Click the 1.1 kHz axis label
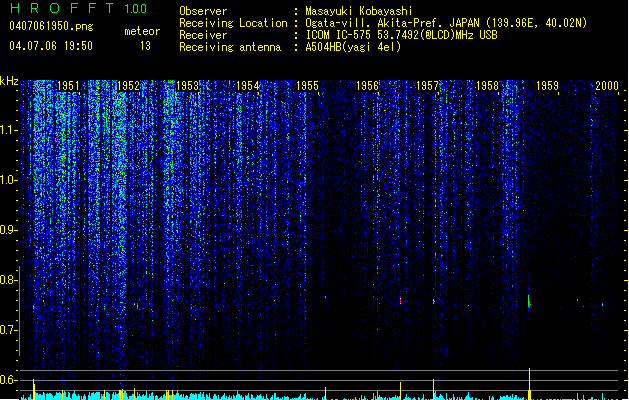The width and height of the screenshot is (629, 400). coord(9,130)
